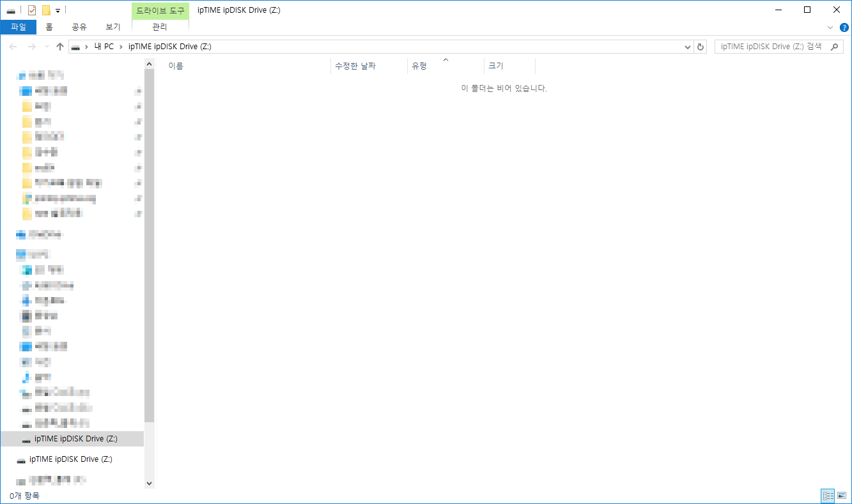The width and height of the screenshot is (852, 504).
Task: Expand the ribbon using the chevron
Action: pos(830,27)
